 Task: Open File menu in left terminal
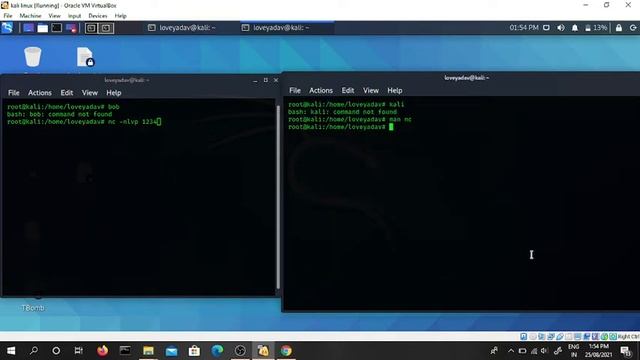coord(13,93)
